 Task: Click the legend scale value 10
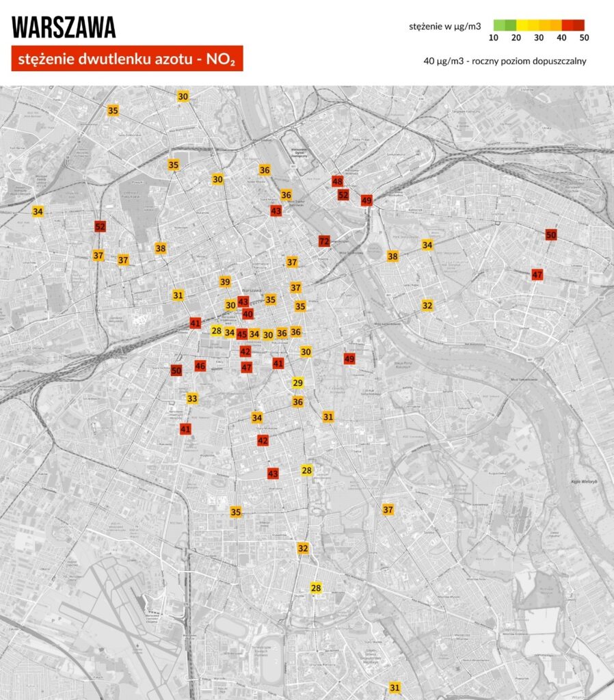pos(494,38)
